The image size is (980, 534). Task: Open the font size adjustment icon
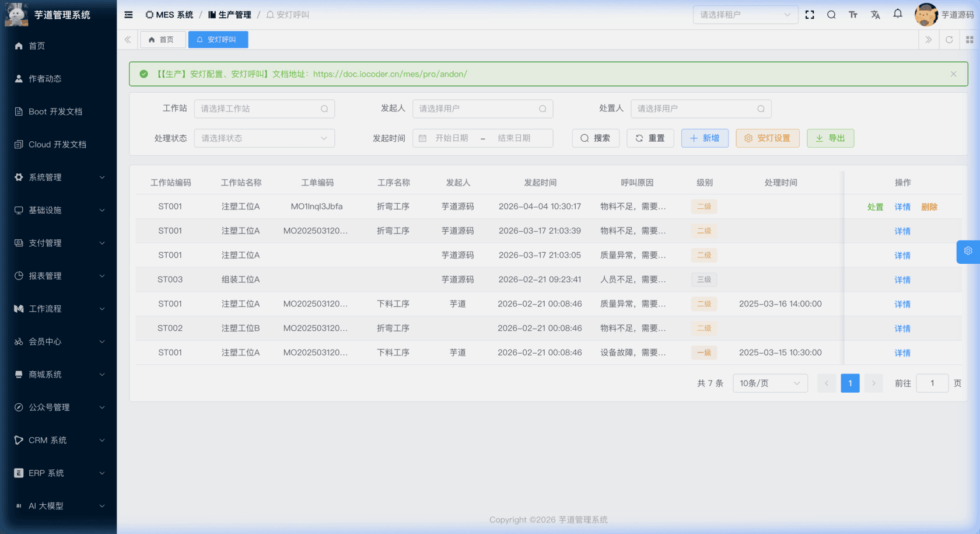[853, 15]
